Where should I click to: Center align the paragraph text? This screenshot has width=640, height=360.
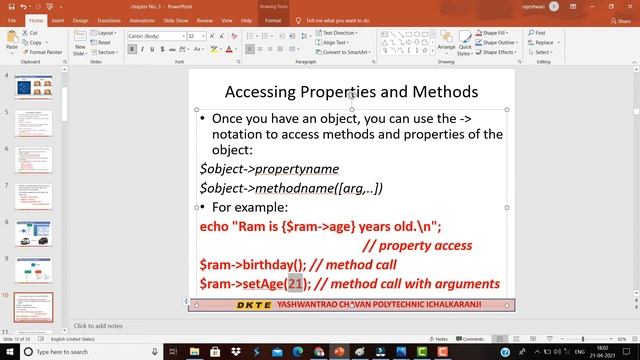pyautogui.click(x=260, y=49)
